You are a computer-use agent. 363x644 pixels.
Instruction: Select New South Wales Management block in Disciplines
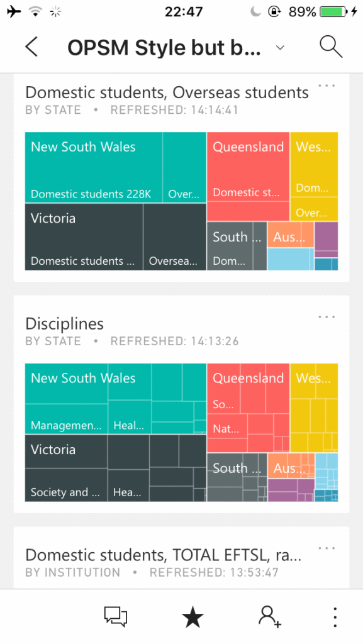(x=66, y=419)
